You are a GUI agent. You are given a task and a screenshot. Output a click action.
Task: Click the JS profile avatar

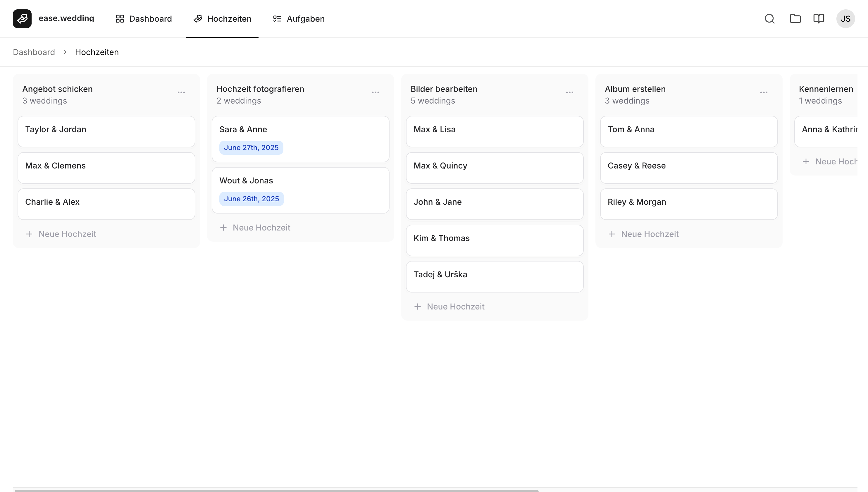tap(845, 19)
